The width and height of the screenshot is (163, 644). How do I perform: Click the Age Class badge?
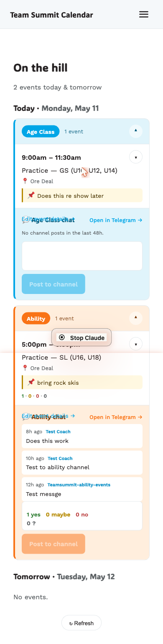pyautogui.click(x=41, y=132)
